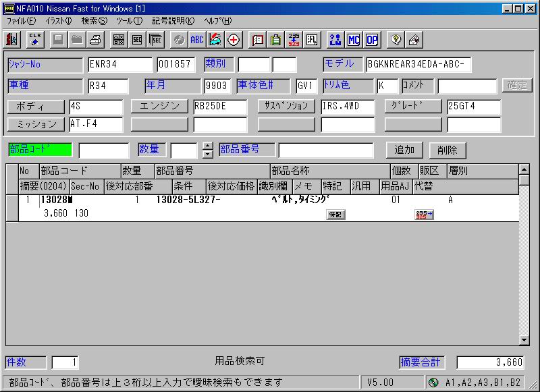Click the OP toolbar icon

[372, 40]
